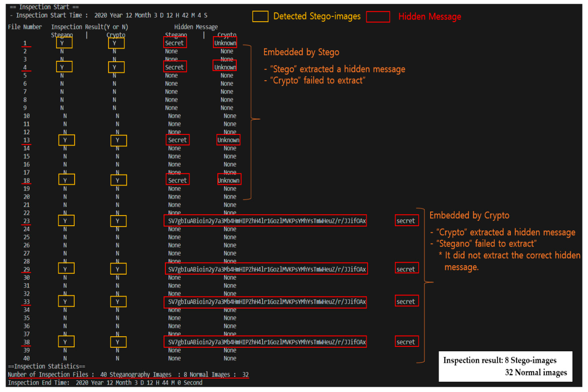The height and width of the screenshot is (392, 588).
Task: Click Secret message for file 13
Action: [x=177, y=140]
